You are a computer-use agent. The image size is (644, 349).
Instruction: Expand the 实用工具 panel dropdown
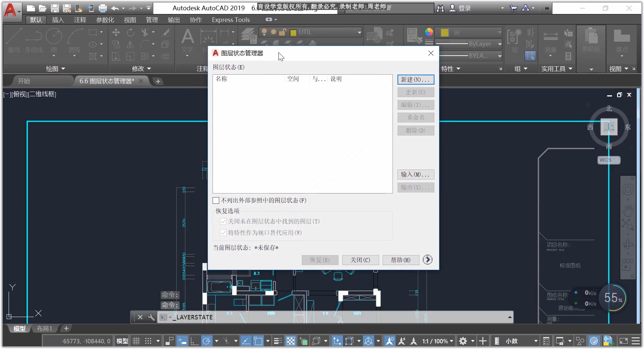point(557,69)
